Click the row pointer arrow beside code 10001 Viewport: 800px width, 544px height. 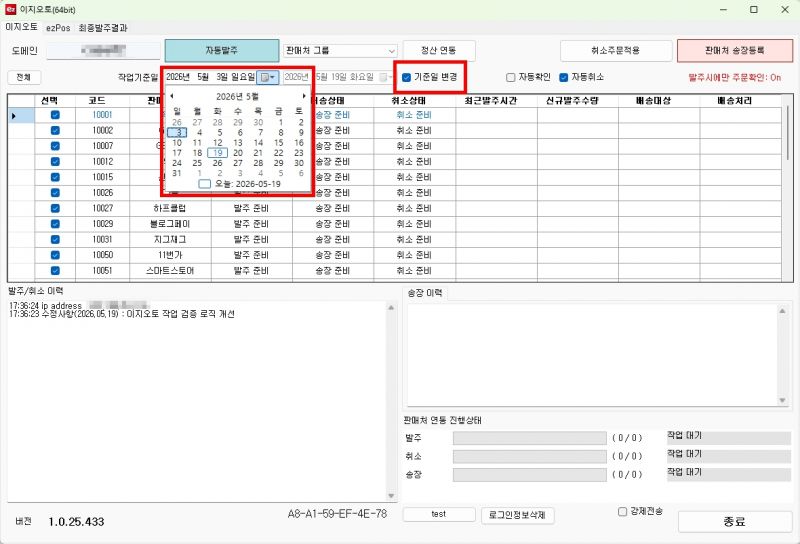[14, 116]
